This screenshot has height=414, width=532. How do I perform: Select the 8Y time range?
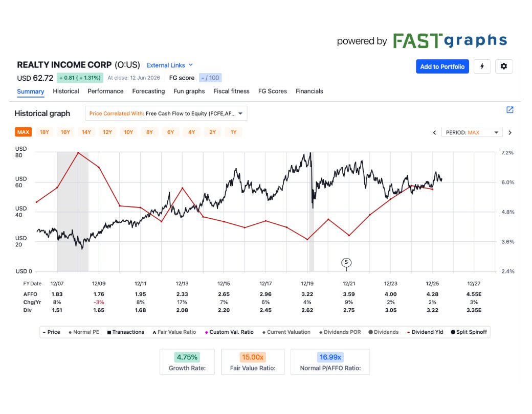point(149,132)
